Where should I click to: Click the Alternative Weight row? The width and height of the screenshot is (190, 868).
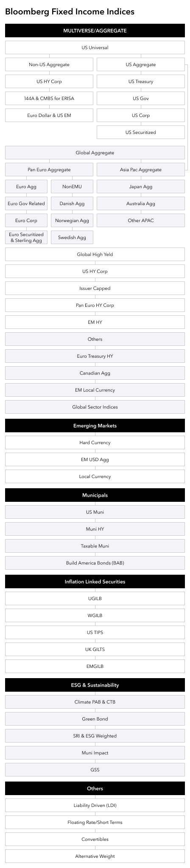tap(95, 856)
